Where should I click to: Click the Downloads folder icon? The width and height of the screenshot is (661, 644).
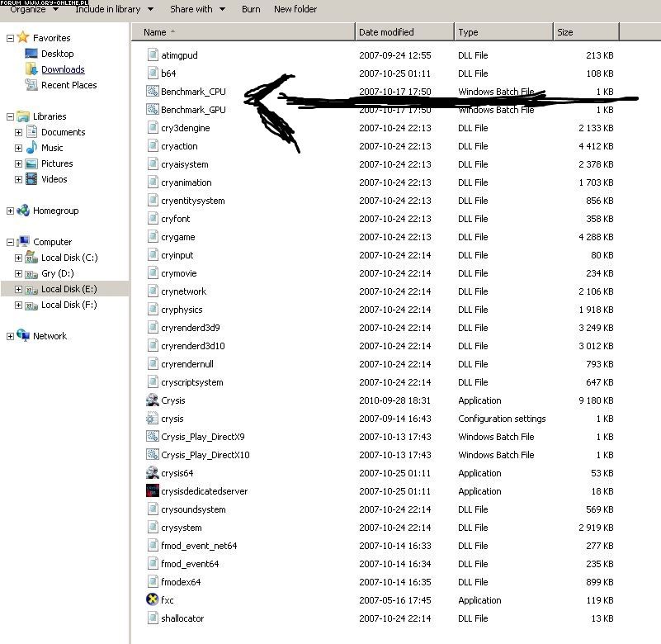click(x=31, y=69)
